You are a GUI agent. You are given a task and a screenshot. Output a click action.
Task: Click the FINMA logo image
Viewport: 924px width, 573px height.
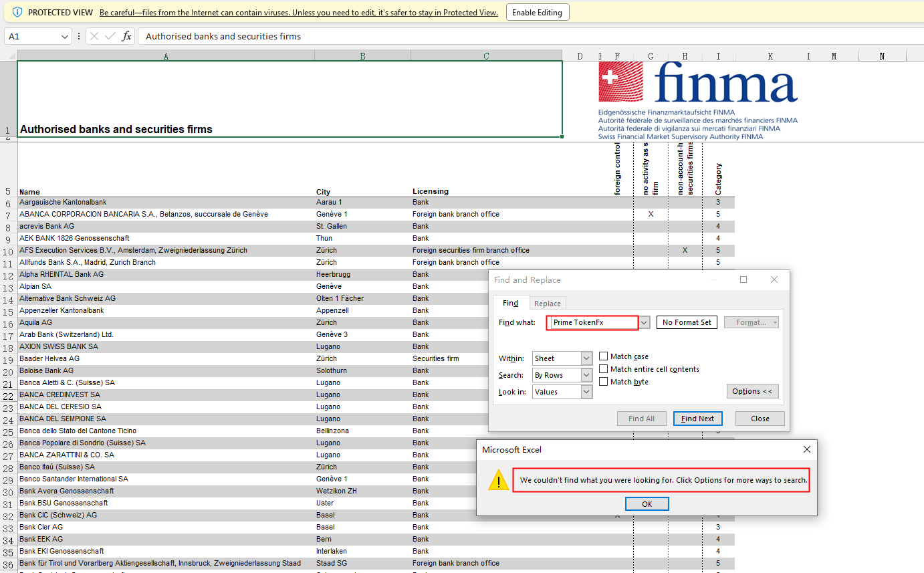[697, 100]
